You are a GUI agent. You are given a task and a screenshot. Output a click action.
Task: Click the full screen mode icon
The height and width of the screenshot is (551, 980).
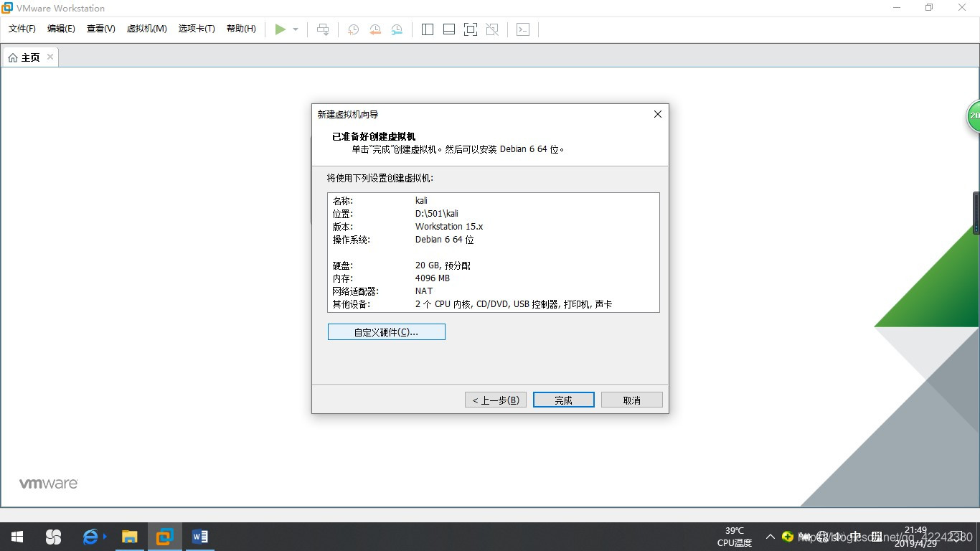[471, 29]
